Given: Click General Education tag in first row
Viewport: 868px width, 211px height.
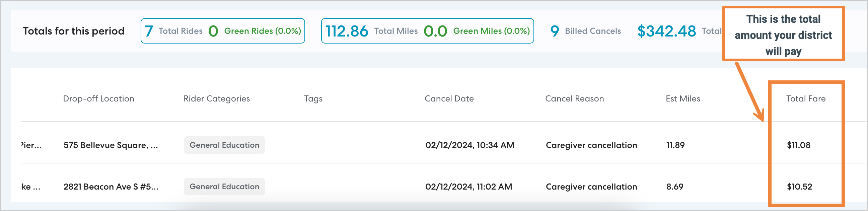Looking at the screenshot, I should (224, 145).
